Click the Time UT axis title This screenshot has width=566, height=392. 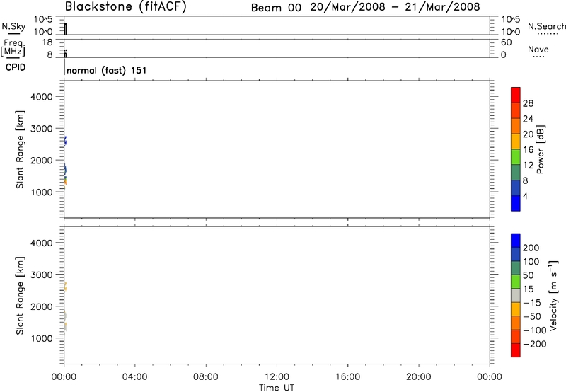click(277, 388)
